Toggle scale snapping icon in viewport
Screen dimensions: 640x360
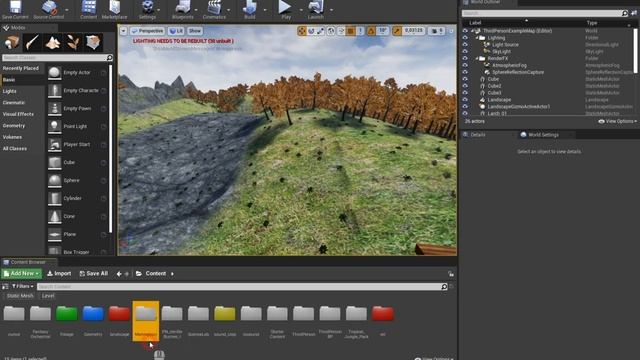(x=397, y=31)
